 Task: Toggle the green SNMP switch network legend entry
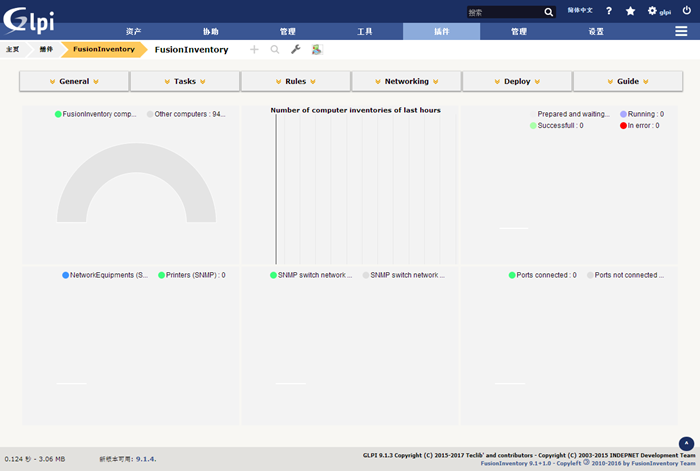tap(311, 275)
